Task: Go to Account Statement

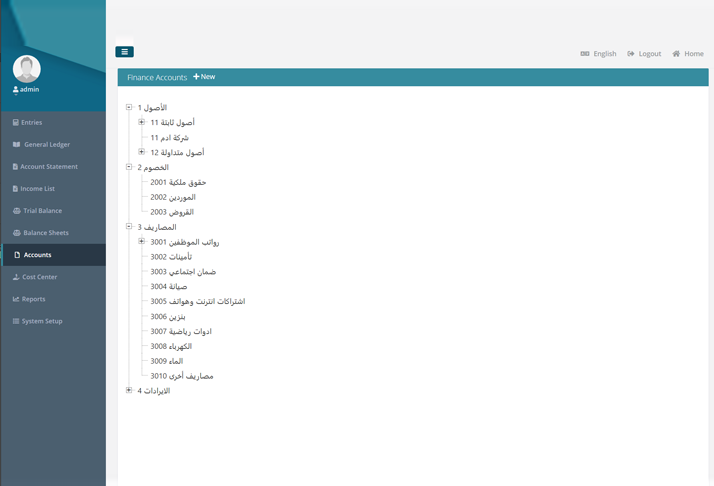Action: click(53, 167)
